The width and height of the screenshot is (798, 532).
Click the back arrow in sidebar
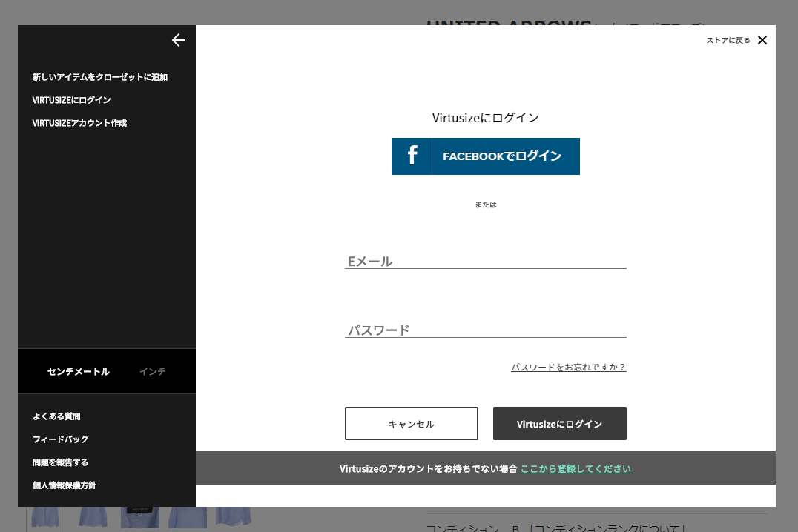click(178, 40)
